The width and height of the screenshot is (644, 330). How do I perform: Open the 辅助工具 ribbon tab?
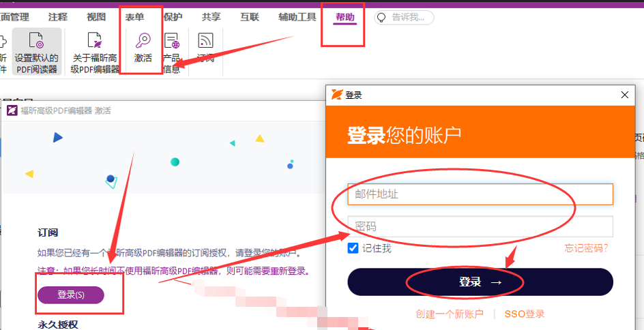tap(297, 17)
